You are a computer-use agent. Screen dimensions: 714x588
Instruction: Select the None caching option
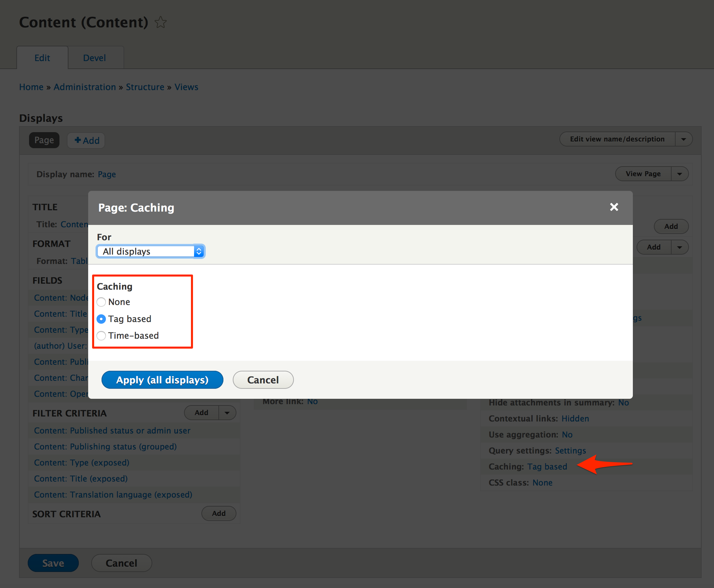coord(101,302)
